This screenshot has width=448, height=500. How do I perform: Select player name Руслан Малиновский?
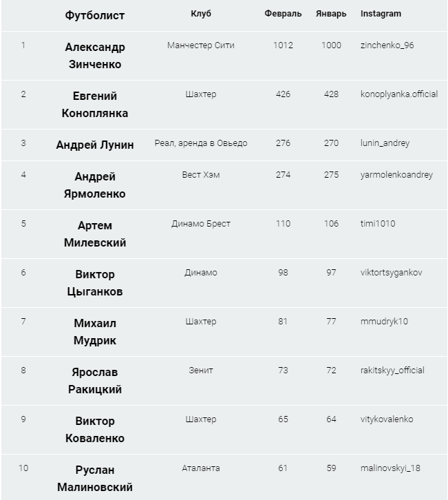click(95, 478)
